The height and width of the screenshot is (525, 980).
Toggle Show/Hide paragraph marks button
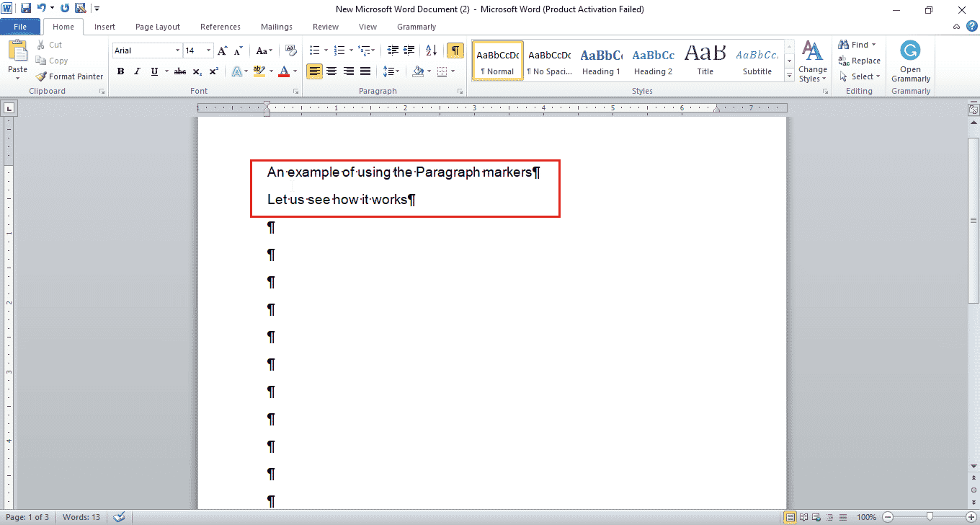tap(455, 50)
